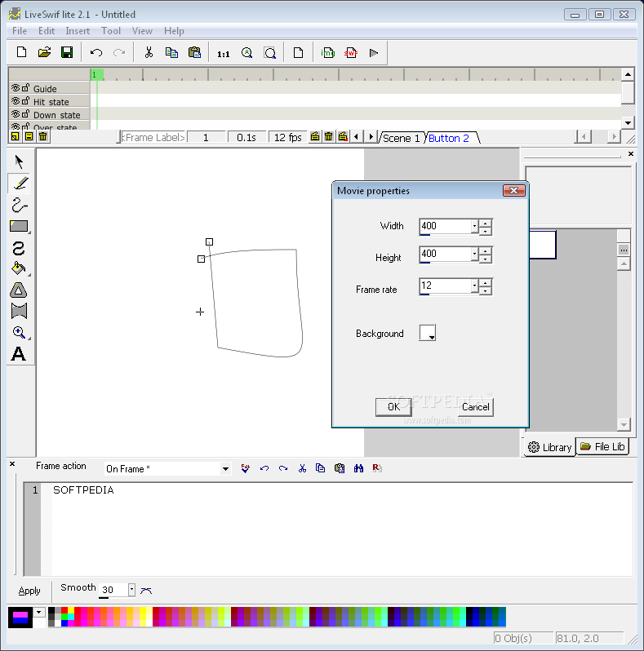Screen dimensions: 644x651
Task: Switch to the File Lib tab
Action: coord(602,447)
